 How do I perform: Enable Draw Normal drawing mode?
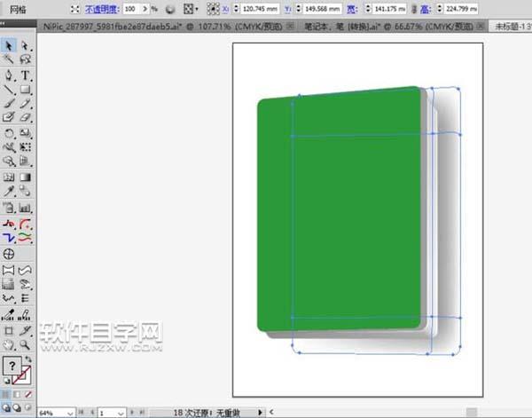tap(6, 407)
